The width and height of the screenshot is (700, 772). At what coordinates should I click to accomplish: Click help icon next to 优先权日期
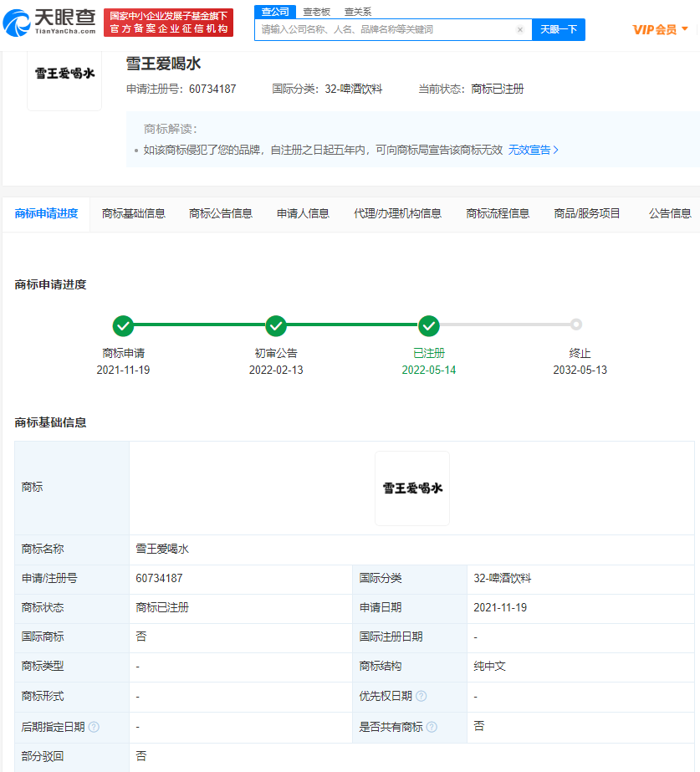click(422, 697)
